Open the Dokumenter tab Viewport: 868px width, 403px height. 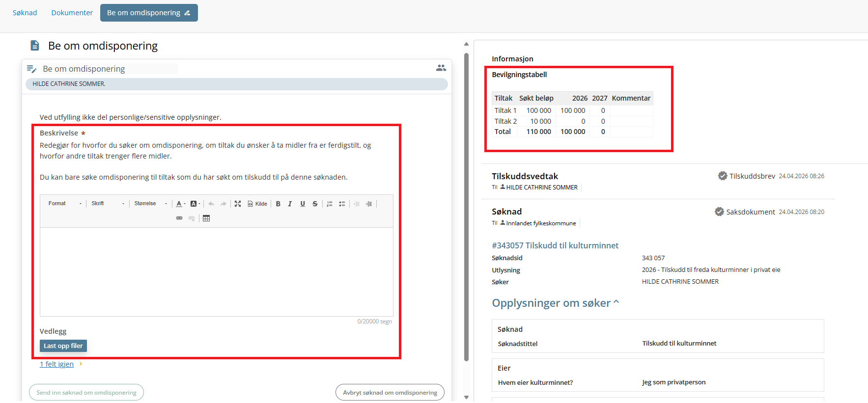(x=72, y=13)
